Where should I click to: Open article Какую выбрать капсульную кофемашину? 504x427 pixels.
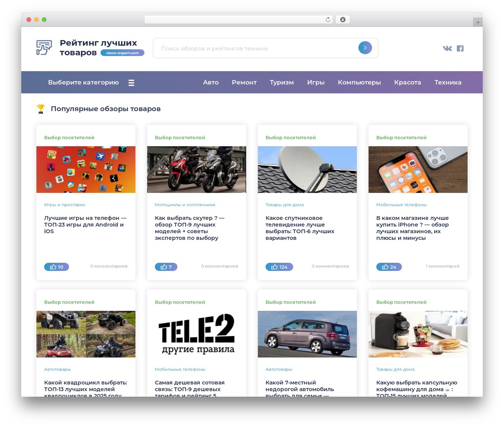417,389
